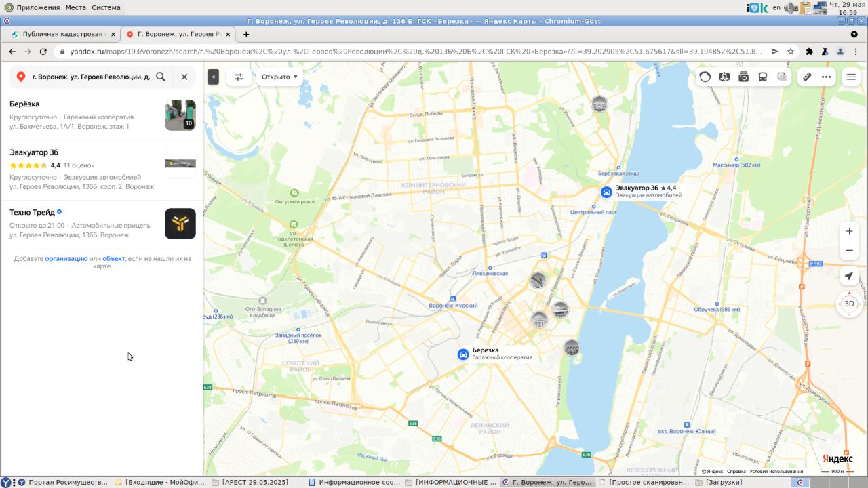Click the Эвакуатор 36 thumbnail image
The image size is (868, 488).
click(x=180, y=163)
